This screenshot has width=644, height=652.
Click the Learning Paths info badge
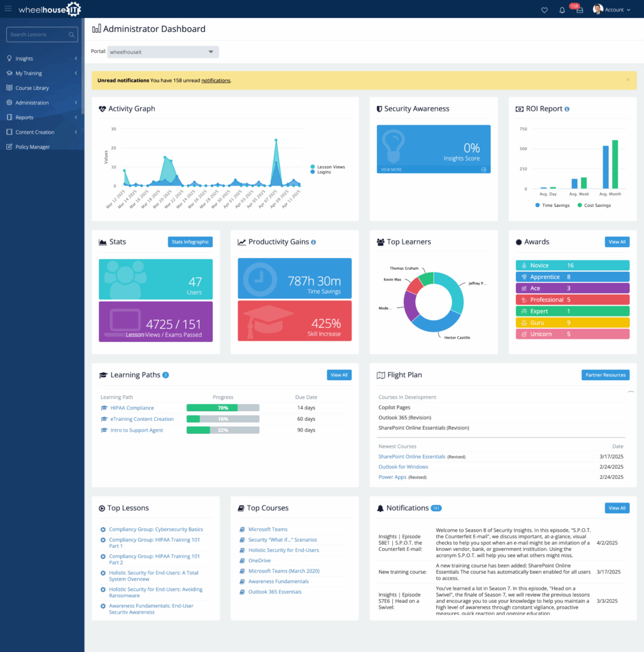pyautogui.click(x=166, y=375)
